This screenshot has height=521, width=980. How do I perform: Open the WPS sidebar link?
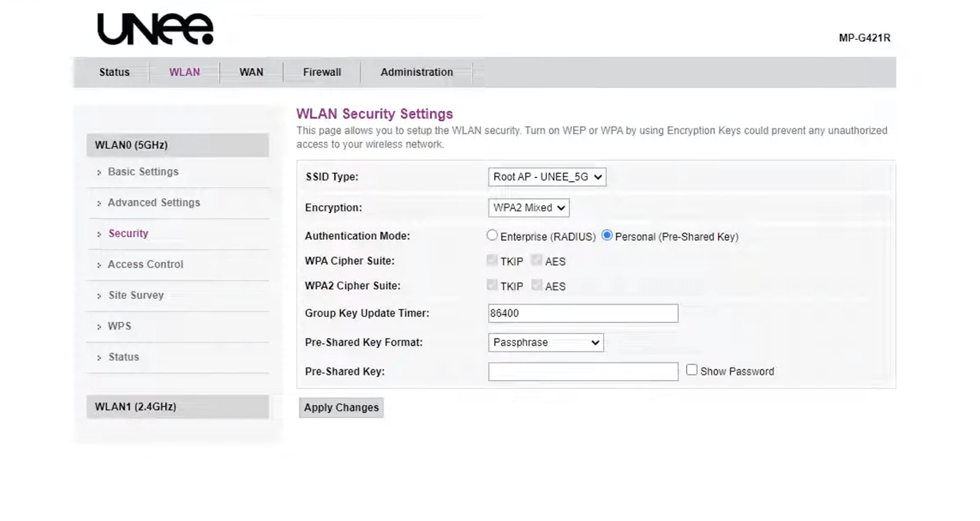click(119, 326)
